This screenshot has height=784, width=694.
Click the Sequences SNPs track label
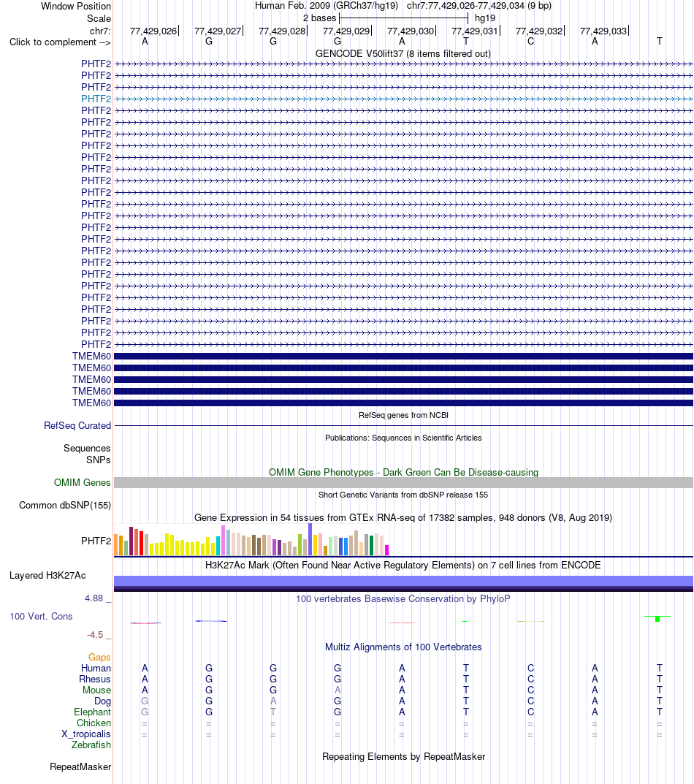[87, 454]
